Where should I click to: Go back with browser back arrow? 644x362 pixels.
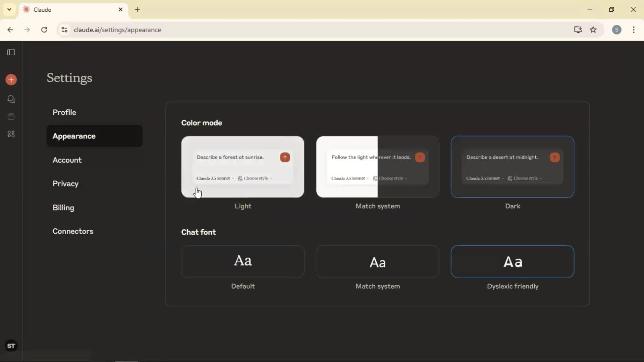click(10, 30)
